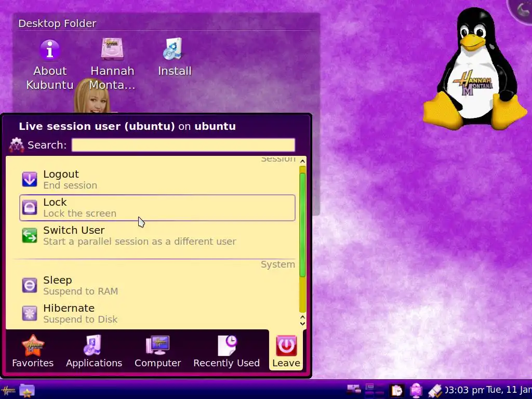Image resolution: width=532 pixels, height=399 pixels.
Task: Open the Hannah Montana drive icon on the desktop
Action: click(x=112, y=64)
